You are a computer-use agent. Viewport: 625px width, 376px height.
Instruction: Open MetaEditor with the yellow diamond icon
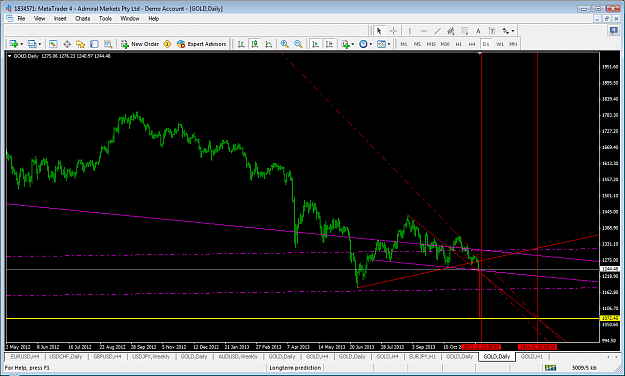(167, 44)
